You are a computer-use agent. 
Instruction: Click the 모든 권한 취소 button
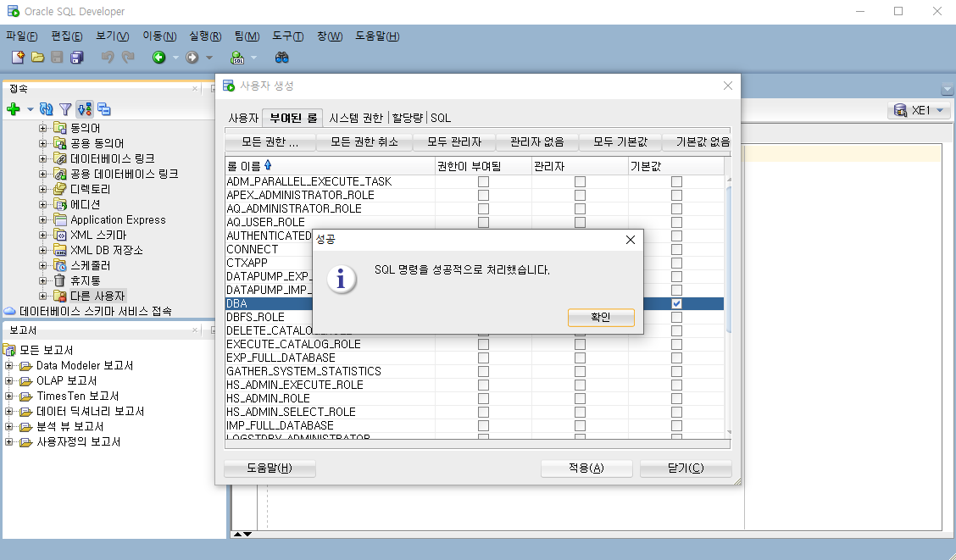click(x=364, y=142)
